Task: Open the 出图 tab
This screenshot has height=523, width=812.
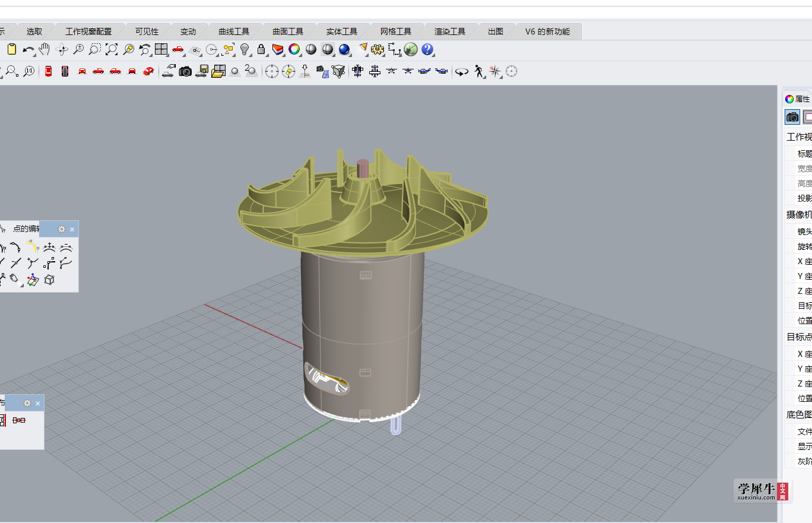Action: point(496,31)
